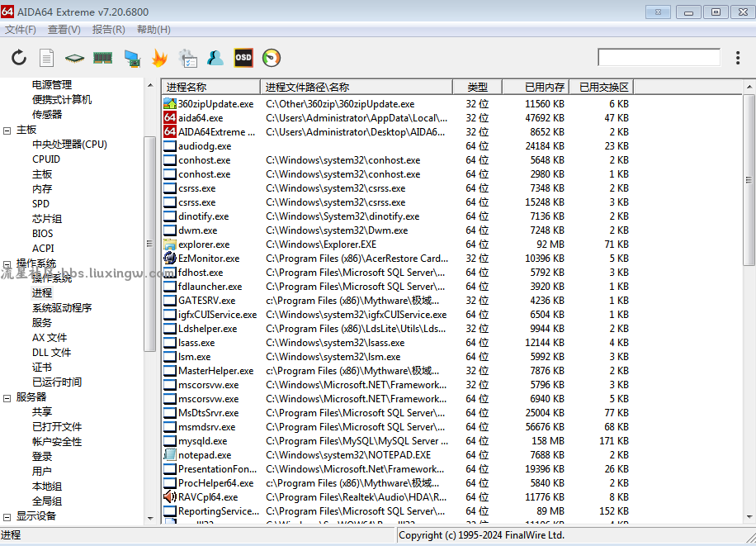Collapse the 主板 tree node

[7, 131]
